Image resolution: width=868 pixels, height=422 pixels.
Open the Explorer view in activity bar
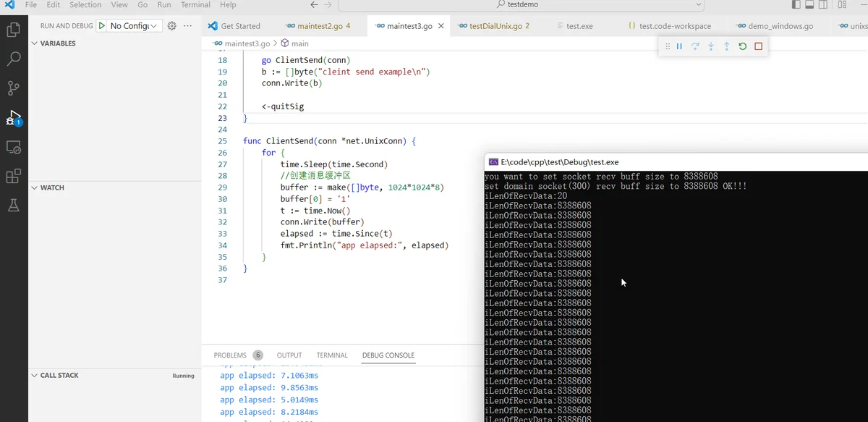tap(13, 30)
